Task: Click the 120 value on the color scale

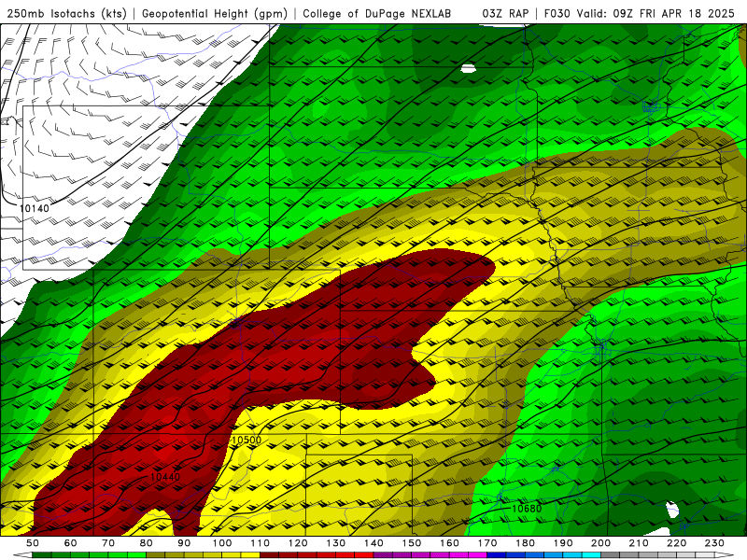Action: point(298,543)
